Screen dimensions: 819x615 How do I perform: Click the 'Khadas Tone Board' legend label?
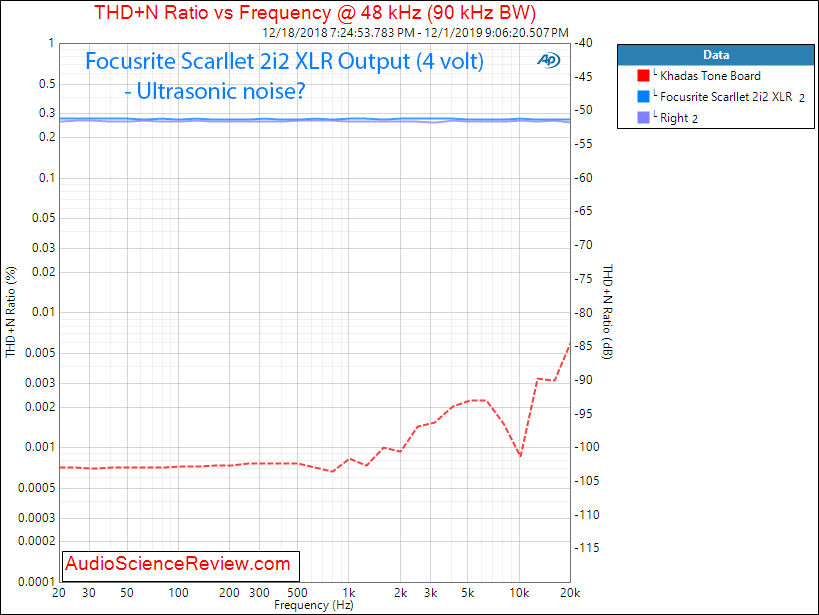710,76
